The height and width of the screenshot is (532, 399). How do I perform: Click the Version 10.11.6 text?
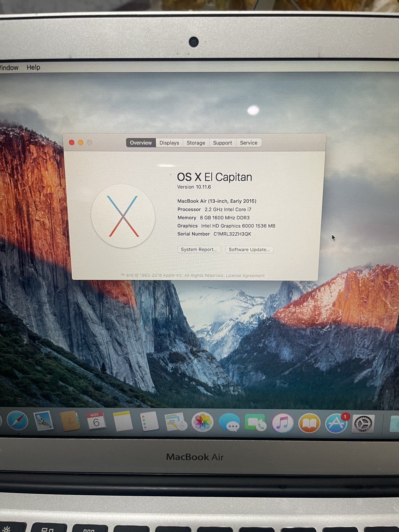[194, 187]
